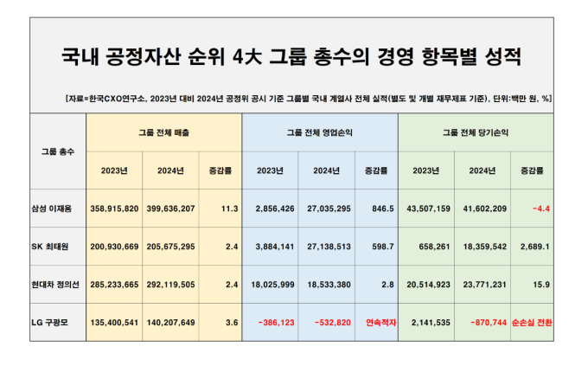
Task: Click Hyundai operating profit 18,025,999
Action: 272,285
